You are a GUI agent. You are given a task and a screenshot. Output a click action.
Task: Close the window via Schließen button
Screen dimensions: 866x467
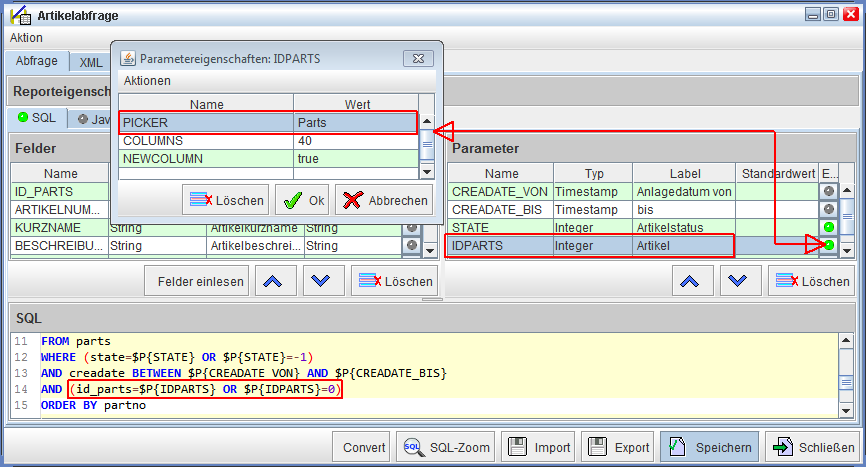(x=812, y=447)
